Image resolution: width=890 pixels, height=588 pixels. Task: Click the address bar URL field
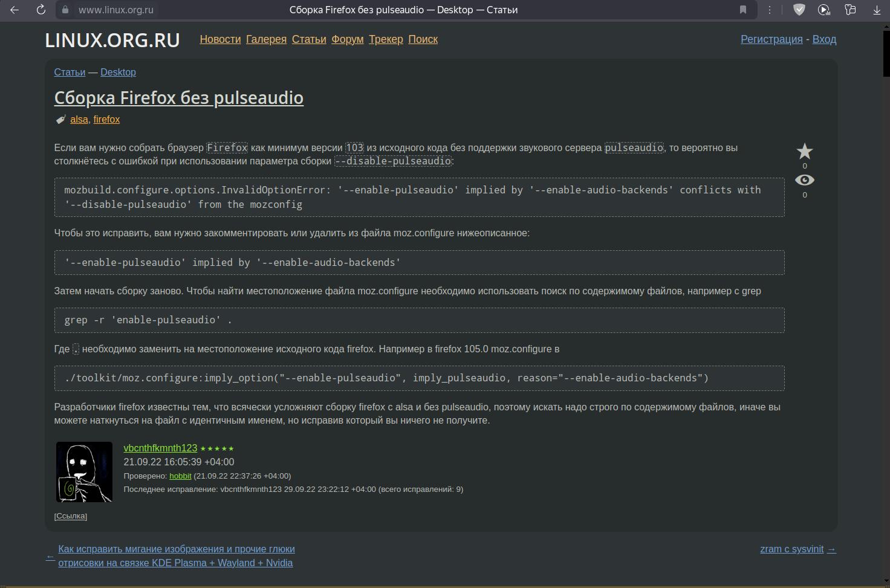coord(116,10)
